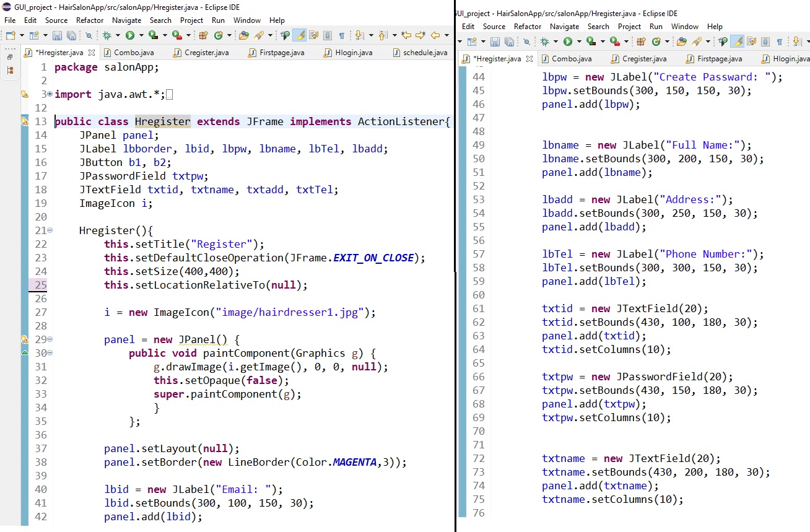Viewport: 810px width, 532px height.
Task: Open Project menu in right window
Action: pyautogui.click(x=629, y=27)
